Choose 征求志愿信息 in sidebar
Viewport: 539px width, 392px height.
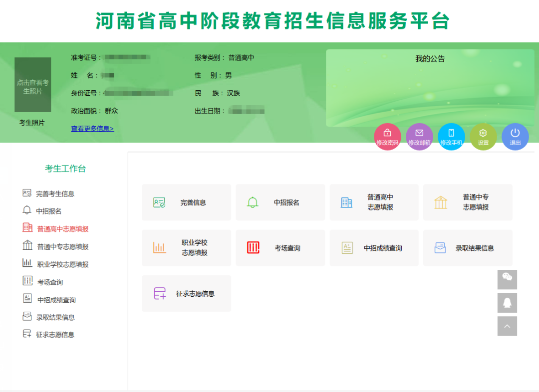tap(55, 335)
